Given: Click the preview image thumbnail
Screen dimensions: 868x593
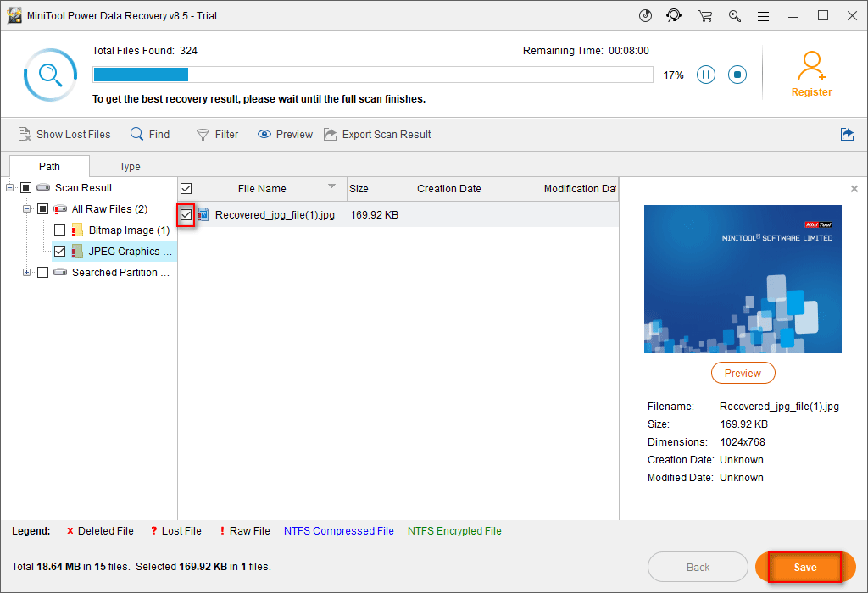Looking at the screenshot, I should pyautogui.click(x=743, y=279).
